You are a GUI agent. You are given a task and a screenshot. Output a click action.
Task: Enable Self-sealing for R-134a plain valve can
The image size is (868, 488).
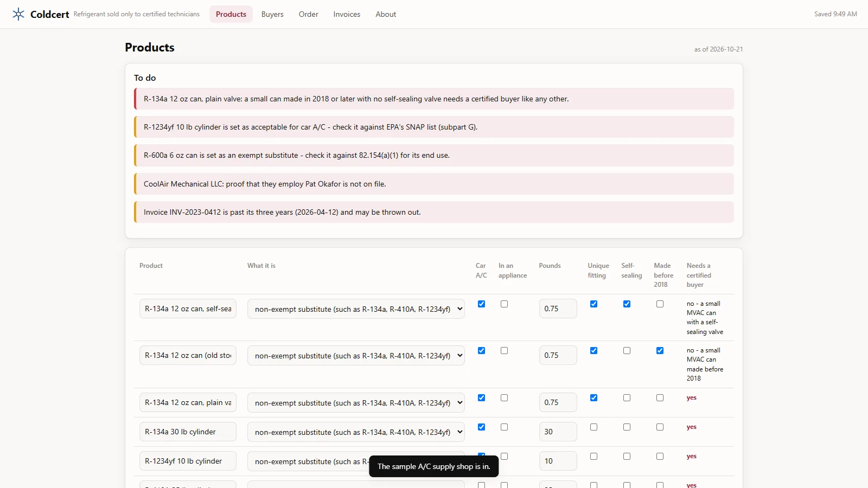click(627, 398)
